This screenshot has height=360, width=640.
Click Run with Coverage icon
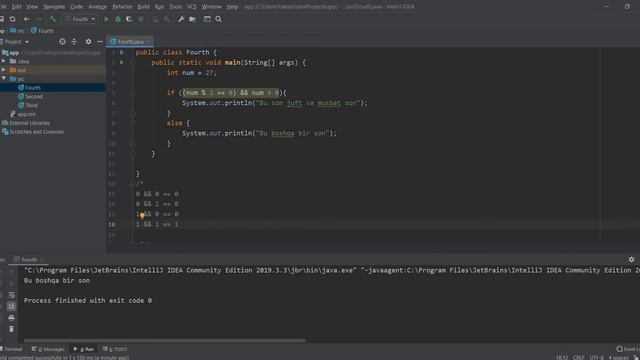coord(129,19)
